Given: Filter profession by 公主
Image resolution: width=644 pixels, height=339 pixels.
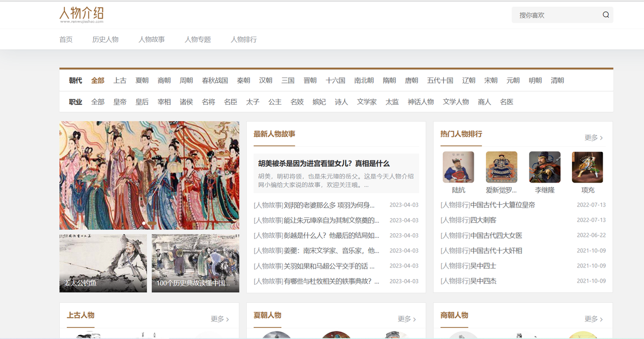Looking at the screenshot, I should click(x=275, y=102).
